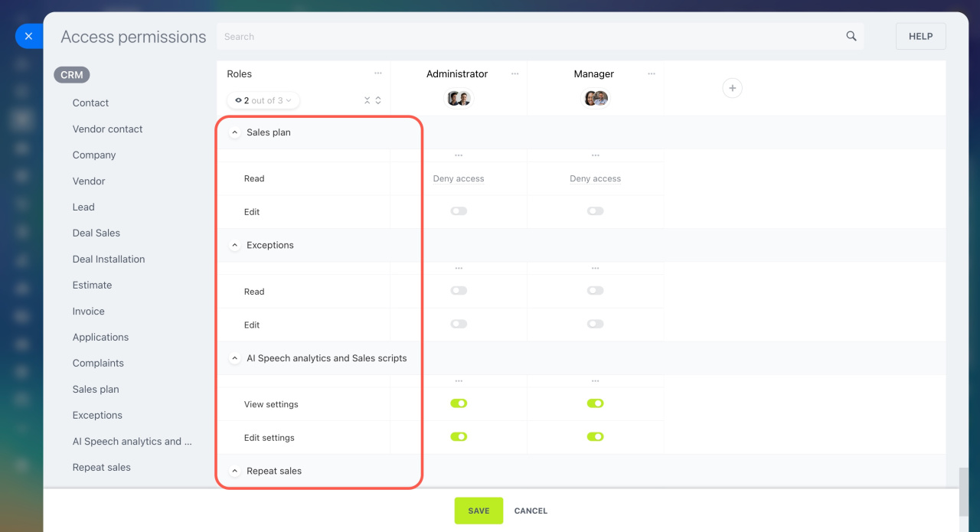
Task: Toggle Exceptions Edit for Manager
Action: point(596,325)
